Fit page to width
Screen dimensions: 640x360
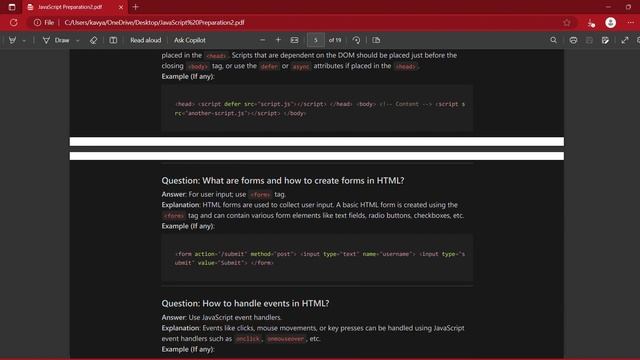point(294,40)
